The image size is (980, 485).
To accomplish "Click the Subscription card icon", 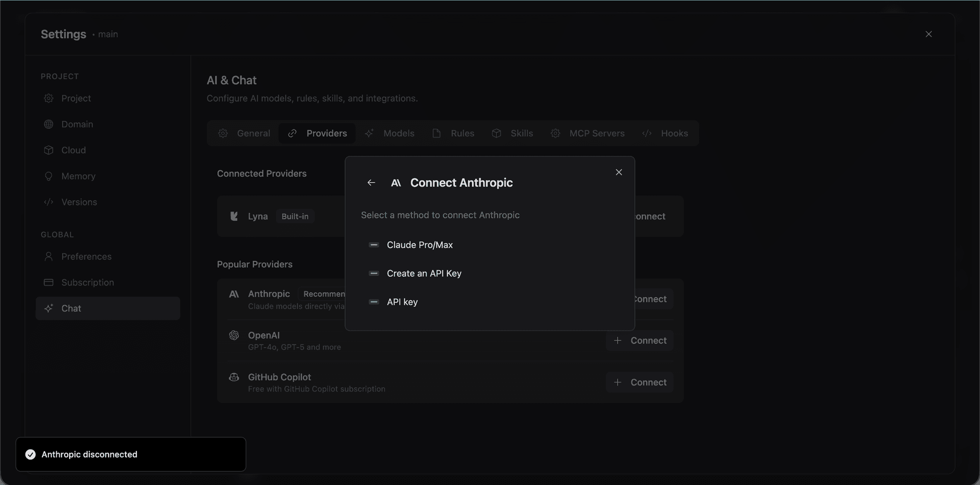I will (49, 282).
